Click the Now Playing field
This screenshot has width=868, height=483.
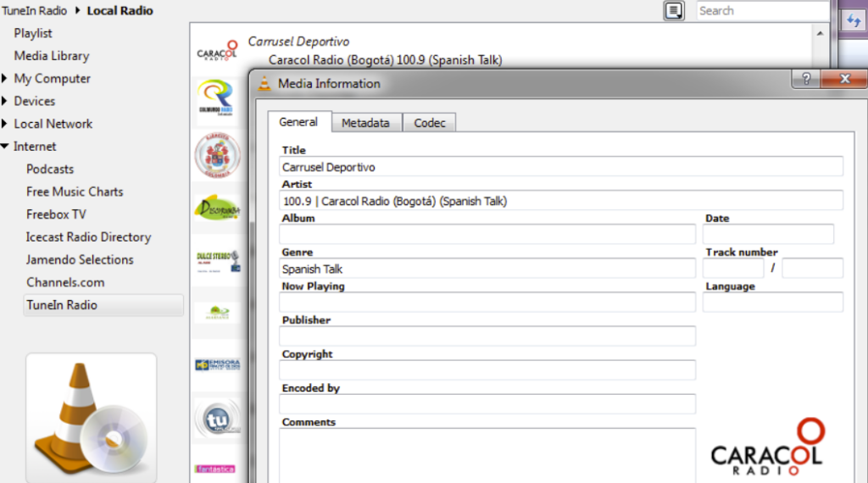[x=487, y=302]
